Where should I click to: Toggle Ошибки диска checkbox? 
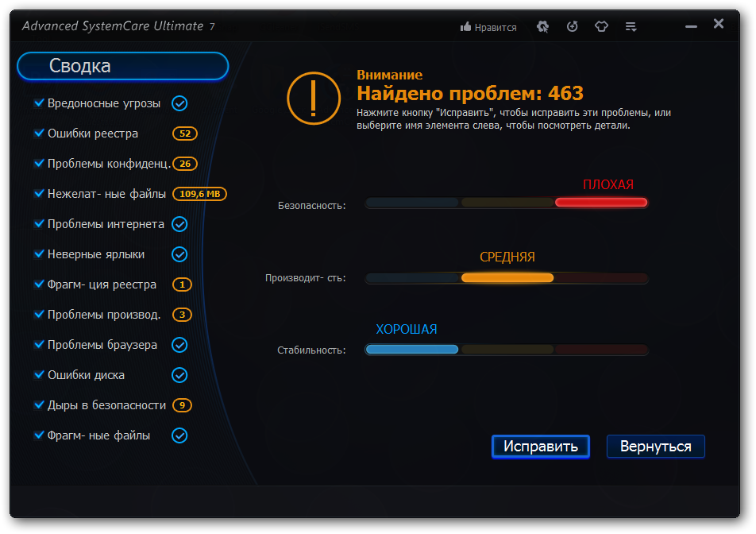coord(39,374)
